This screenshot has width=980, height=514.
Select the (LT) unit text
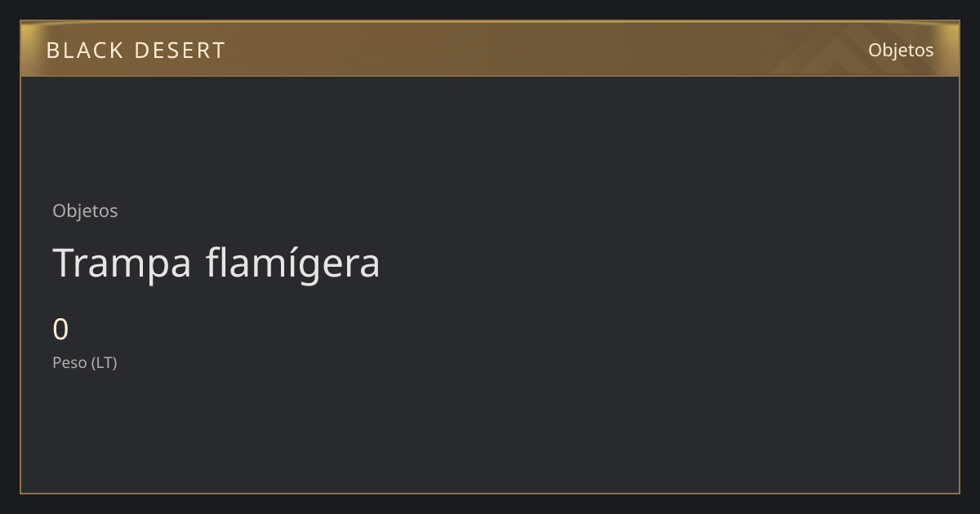coord(105,362)
